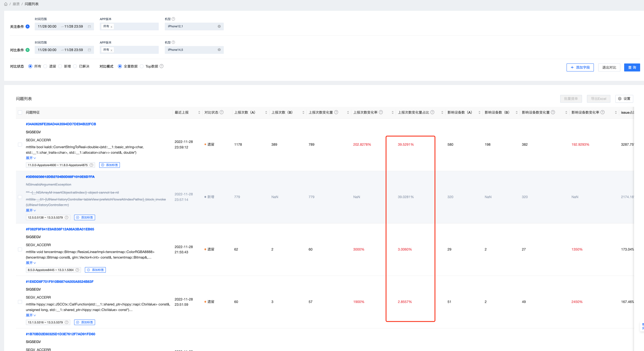
Task: Select 新增 radio for 对比状态
Action: click(60, 67)
